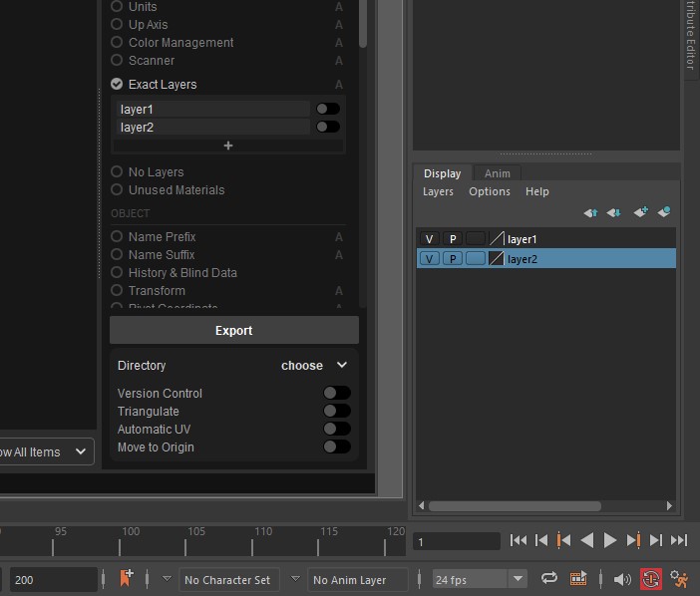Click the Export button

coord(234,330)
